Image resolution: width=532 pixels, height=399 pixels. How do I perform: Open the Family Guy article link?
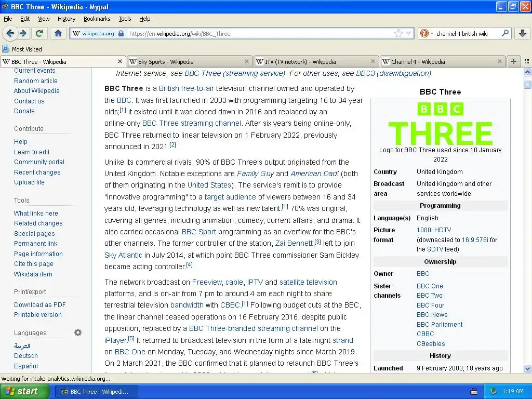[255, 174]
